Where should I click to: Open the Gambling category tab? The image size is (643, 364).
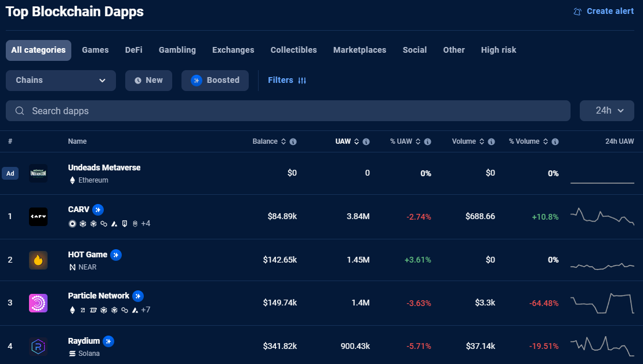tap(177, 50)
